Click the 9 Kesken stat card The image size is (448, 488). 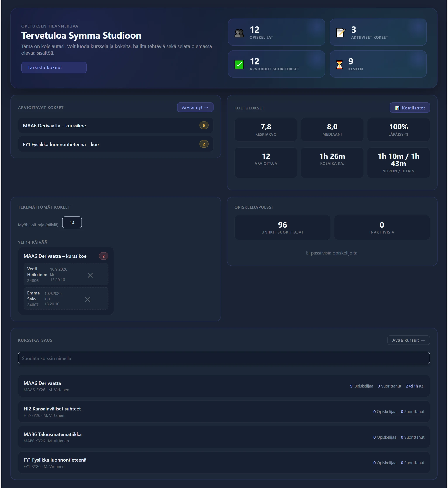coord(378,64)
